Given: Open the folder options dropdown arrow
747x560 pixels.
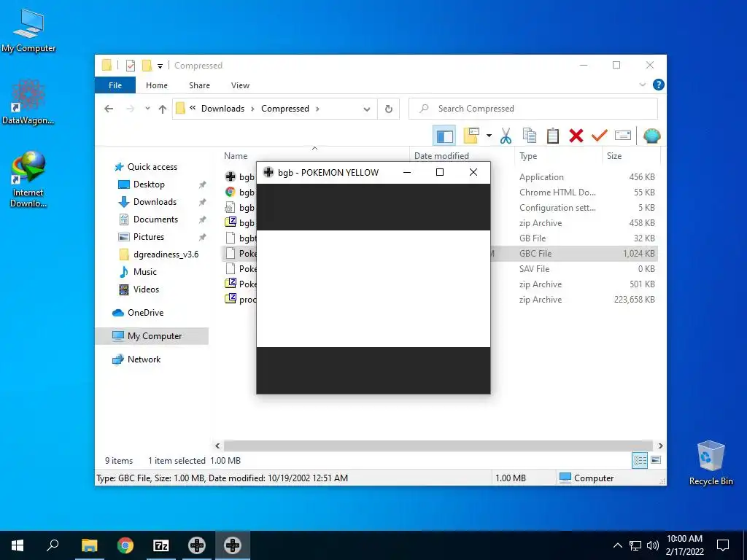Looking at the screenshot, I should point(489,136).
